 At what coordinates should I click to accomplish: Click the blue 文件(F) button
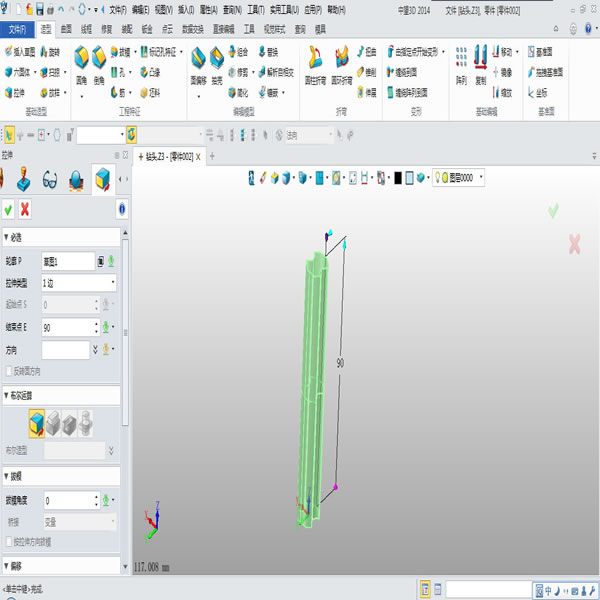18,29
